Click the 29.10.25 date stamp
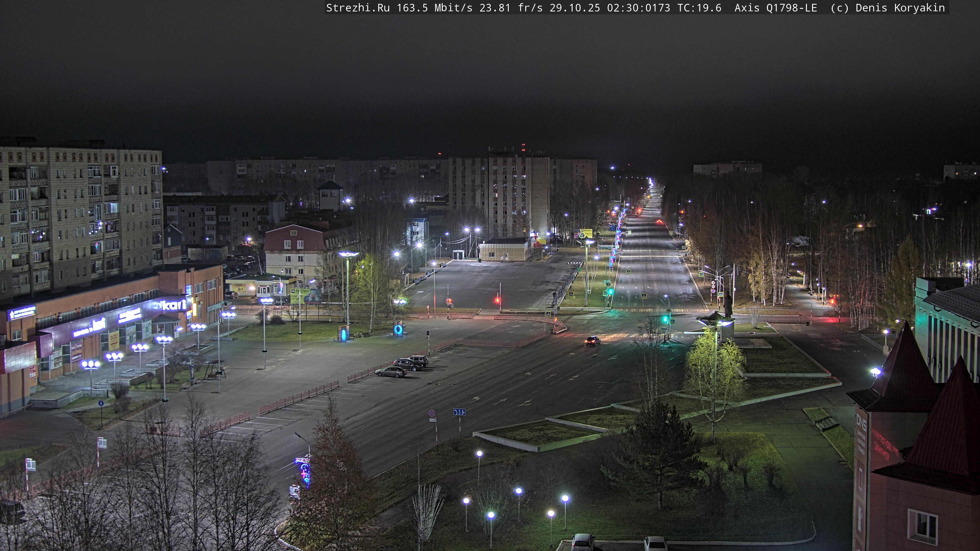Image resolution: width=980 pixels, height=551 pixels. click(574, 8)
